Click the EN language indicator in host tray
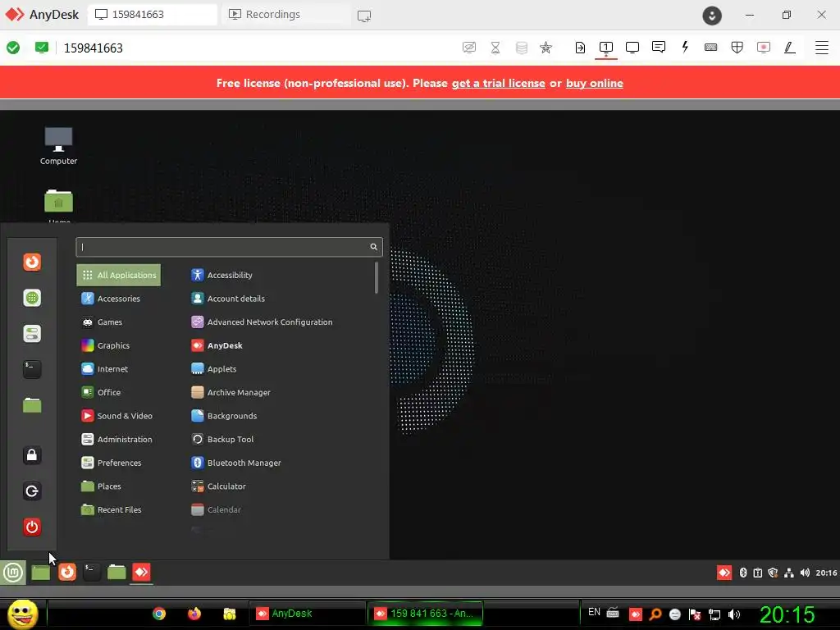 pos(594,612)
